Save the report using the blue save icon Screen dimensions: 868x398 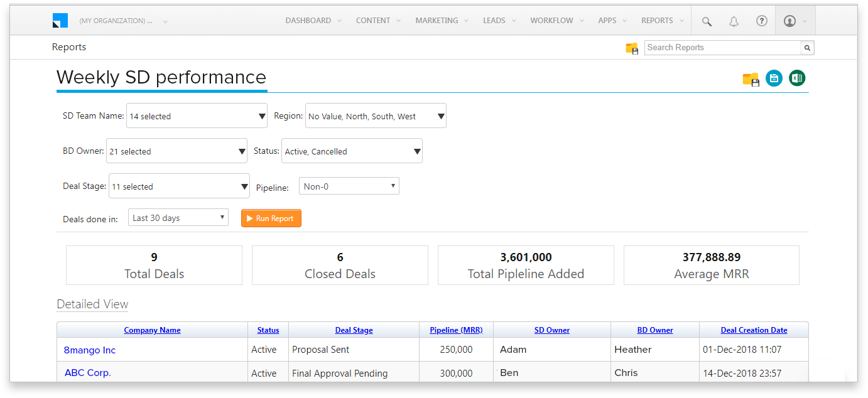tap(774, 78)
